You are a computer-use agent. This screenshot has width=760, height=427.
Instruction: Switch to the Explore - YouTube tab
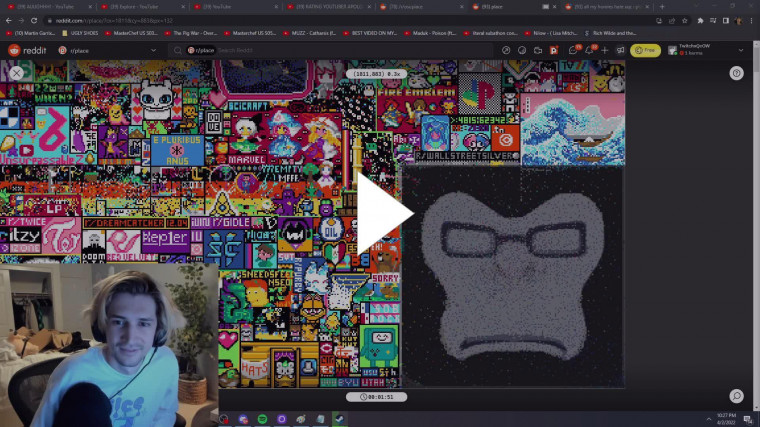tap(141, 7)
